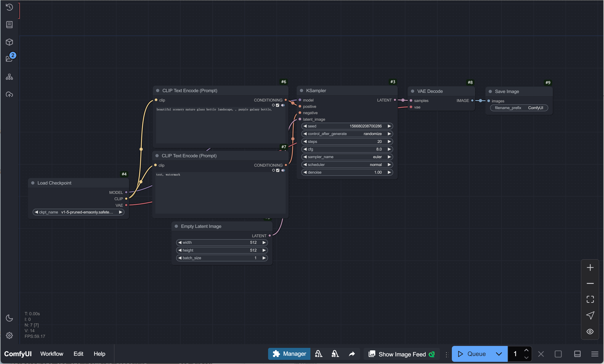Open the sampler_name euler dropdown
604x364 pixels.
coord(347,157)
